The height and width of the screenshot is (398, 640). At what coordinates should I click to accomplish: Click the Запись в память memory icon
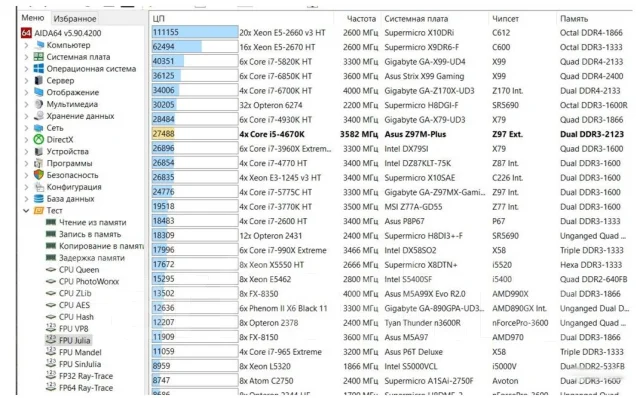click(51, 234)
